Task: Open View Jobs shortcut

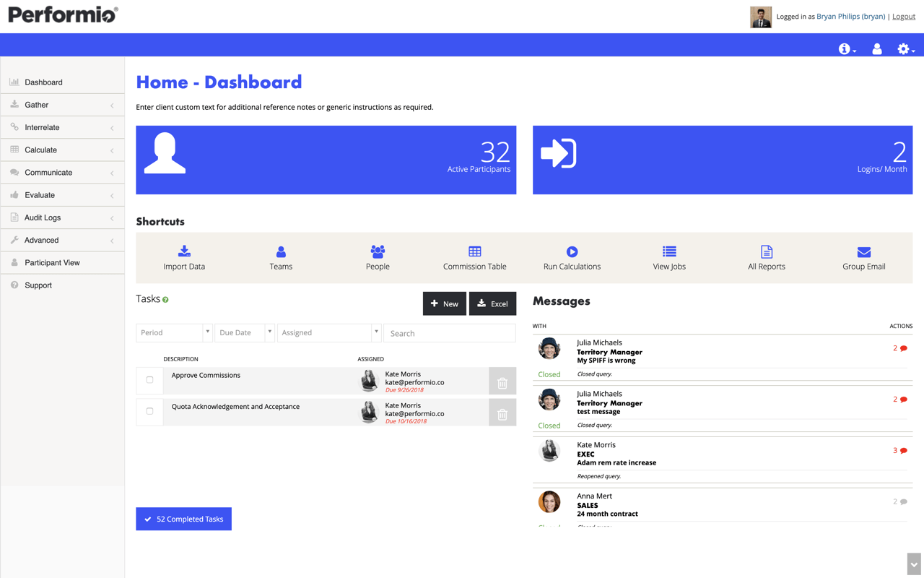Action: pos(668,257)
